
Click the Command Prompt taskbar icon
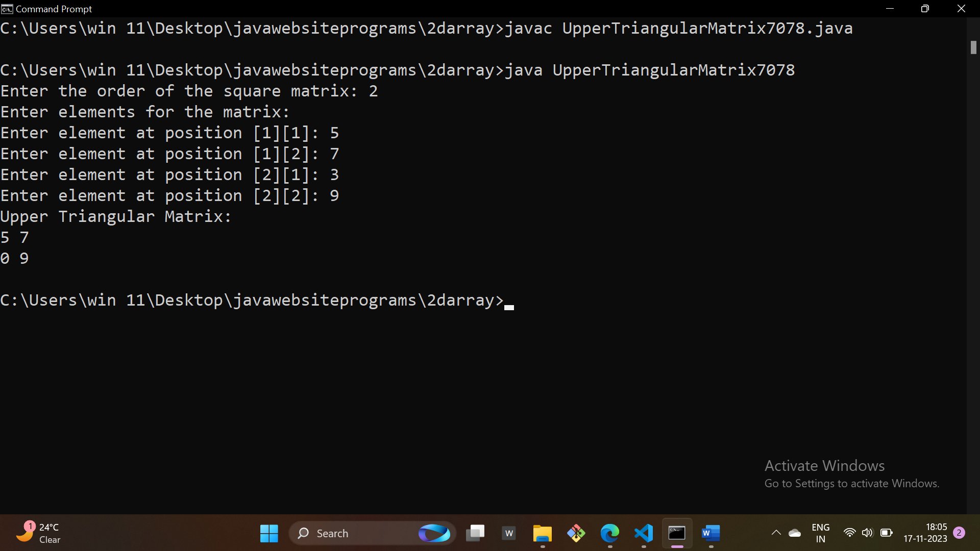click(x=677, y=533)
